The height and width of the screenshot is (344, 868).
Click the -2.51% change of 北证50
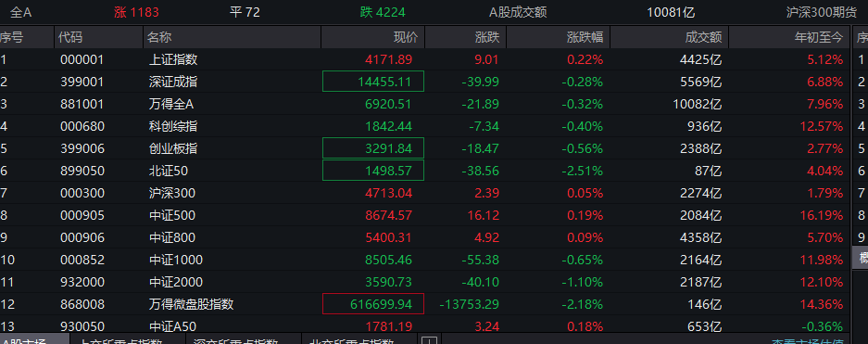583,171
